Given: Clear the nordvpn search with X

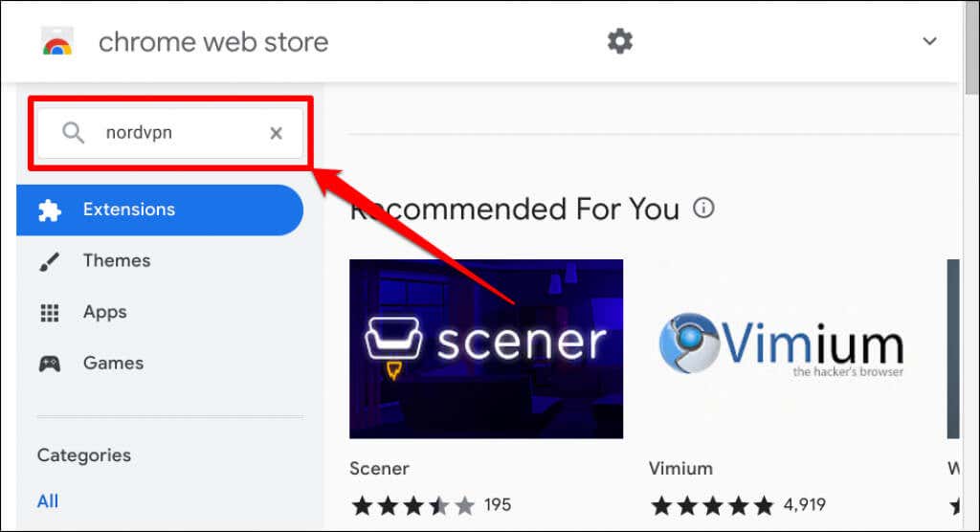Looking at the screenshot, I should click(x=276, y=133).
